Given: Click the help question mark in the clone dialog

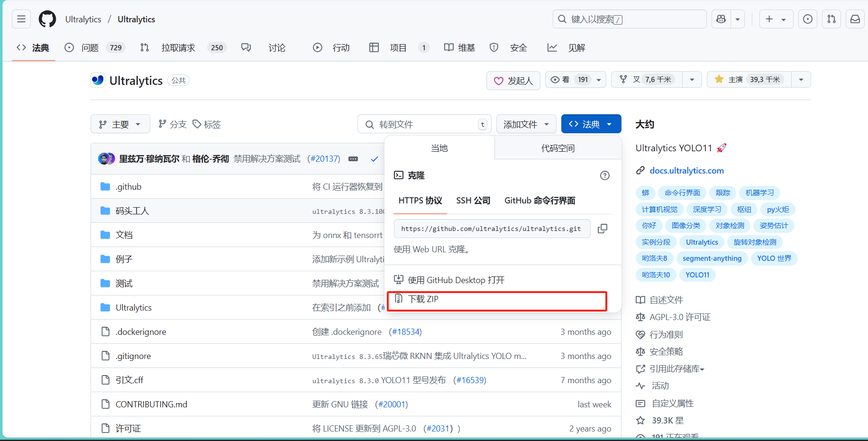Looking at the screenshot, I should pos(605,175).
